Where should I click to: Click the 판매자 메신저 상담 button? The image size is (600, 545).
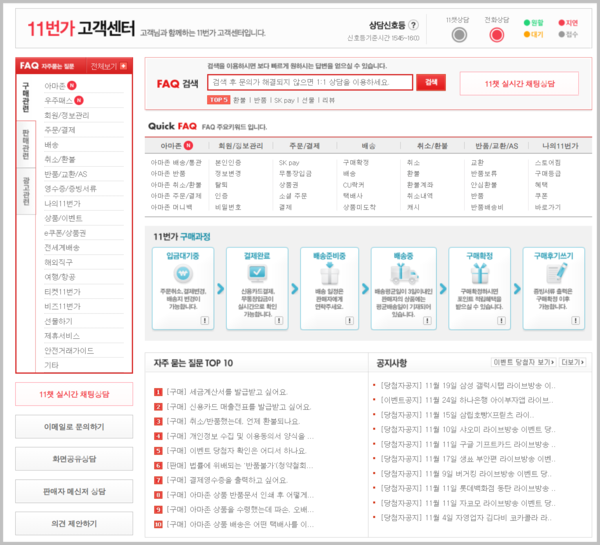pos(74,491)
